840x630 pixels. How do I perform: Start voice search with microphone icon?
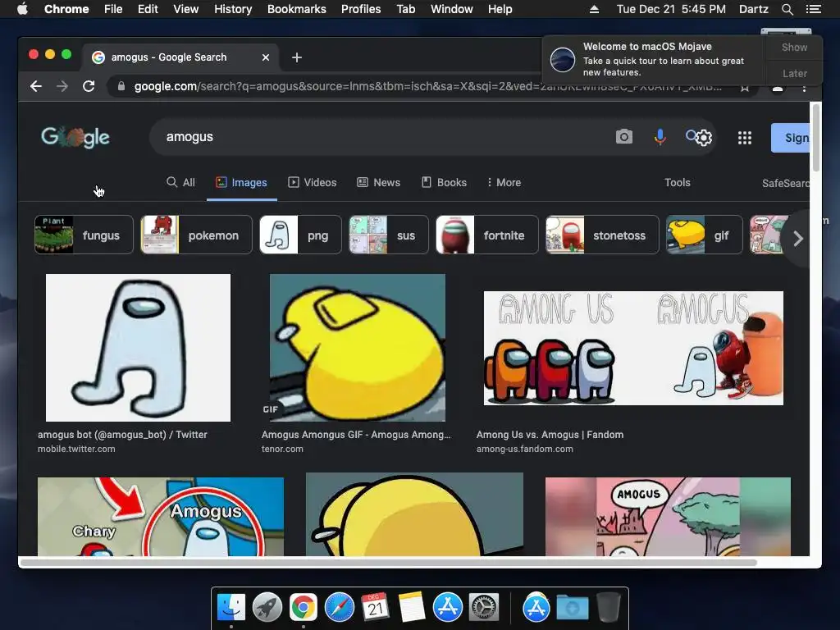660,137
